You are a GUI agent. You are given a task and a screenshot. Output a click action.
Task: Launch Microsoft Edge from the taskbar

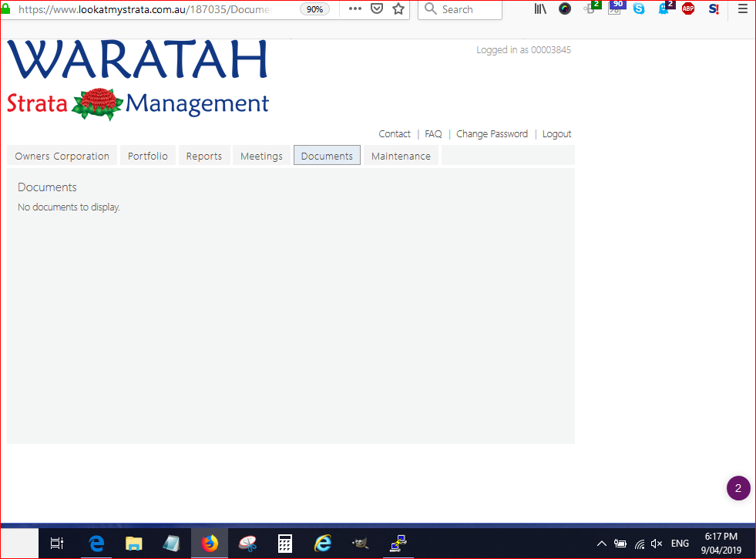(x=97, y=544)
